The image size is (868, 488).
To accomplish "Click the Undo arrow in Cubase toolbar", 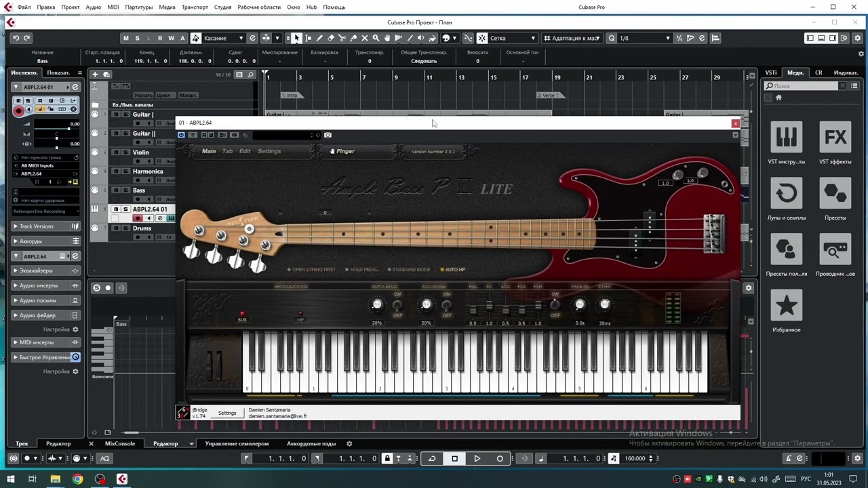I will click(16, 38).
